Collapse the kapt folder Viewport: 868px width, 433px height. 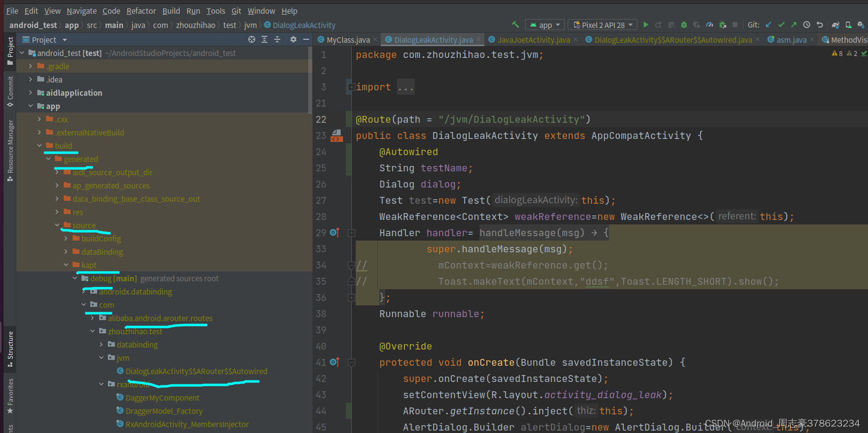coord(66,265)
